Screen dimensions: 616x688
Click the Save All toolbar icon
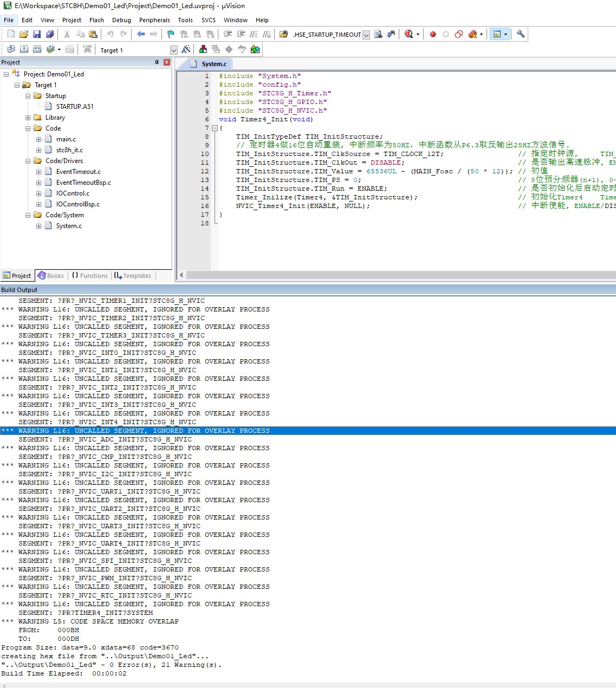pyautogui.click(x=50, y=34)
